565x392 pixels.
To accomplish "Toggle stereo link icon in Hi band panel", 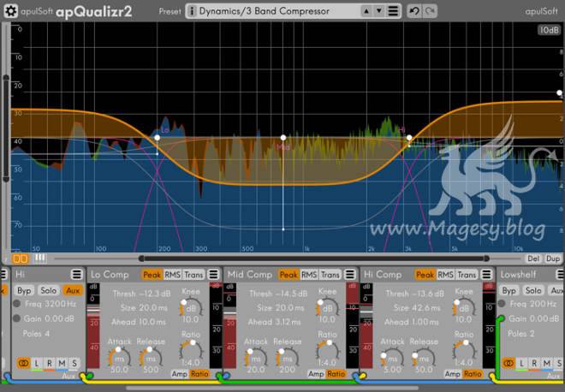I will tap(23, 363).
